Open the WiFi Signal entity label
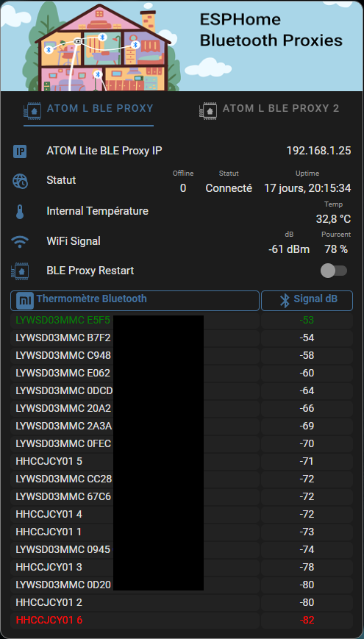Viewport: 364px width, 639px height. tap(74, 241)
